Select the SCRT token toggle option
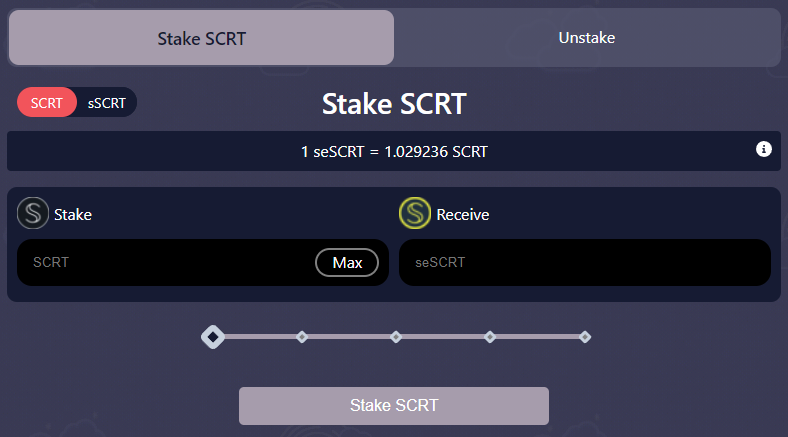 (47, 102)
